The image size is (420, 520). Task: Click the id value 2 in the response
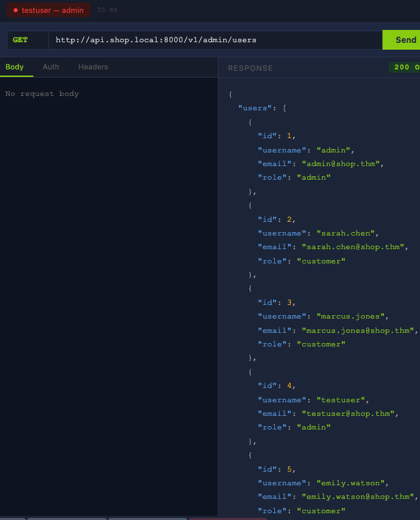coord(289,219)
